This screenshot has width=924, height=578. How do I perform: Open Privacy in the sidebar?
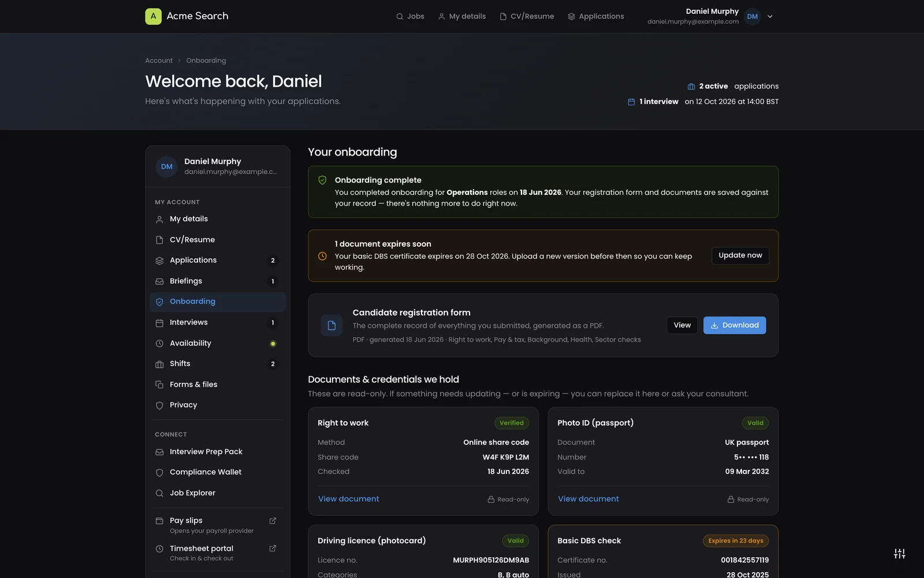(218, 405)
